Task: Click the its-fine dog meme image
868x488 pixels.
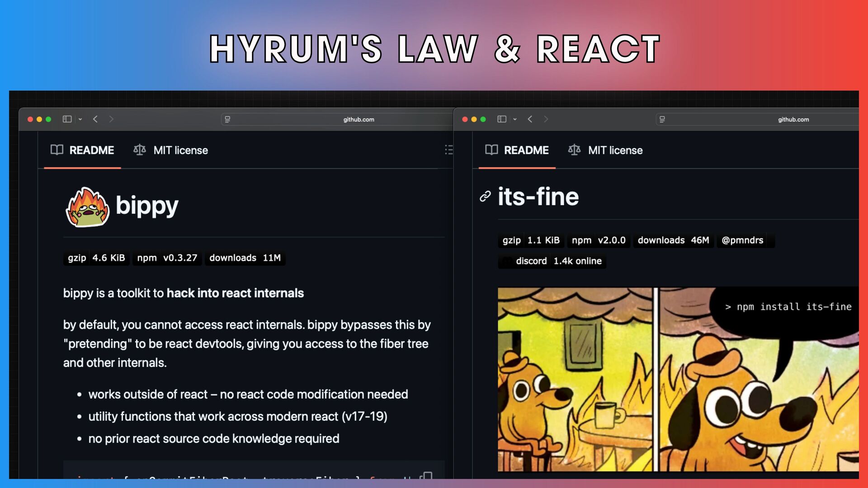Action: (x=677, y=380)
